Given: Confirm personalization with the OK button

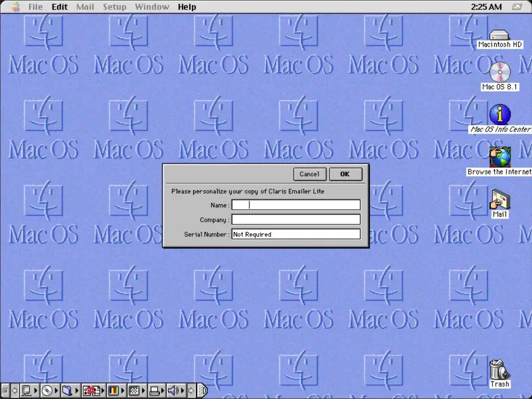Looking at the screenshot, I should pos(345,174).
